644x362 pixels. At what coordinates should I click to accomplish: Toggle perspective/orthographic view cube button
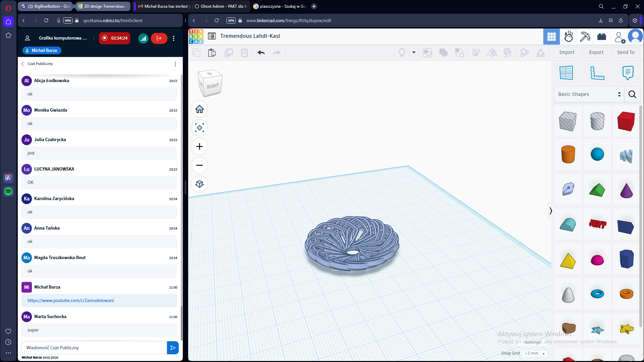coord(200,184)
